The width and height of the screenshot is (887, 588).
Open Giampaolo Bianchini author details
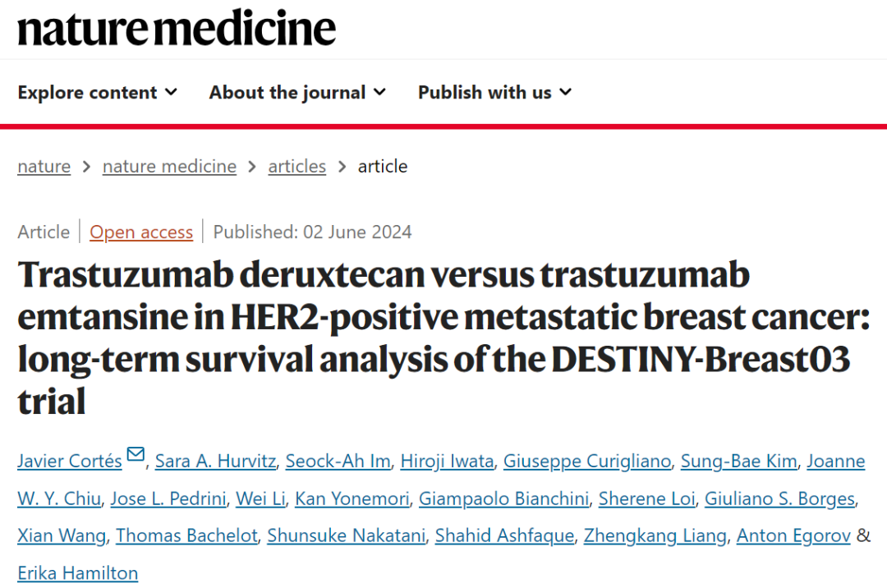click(503, 498)
